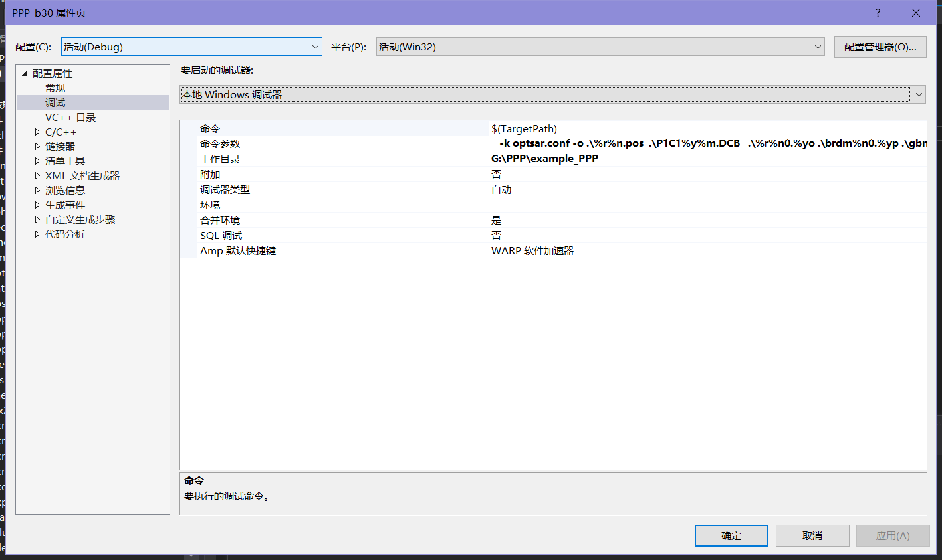
Task: Click the 是 value of 合并环境
Action: click(497, 220)
